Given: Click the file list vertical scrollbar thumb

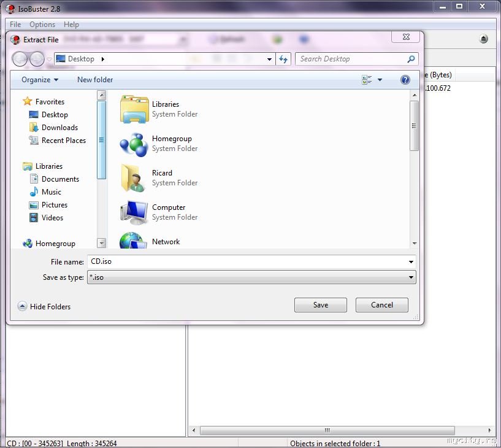Looking at the screenshot, I should 415,125.
